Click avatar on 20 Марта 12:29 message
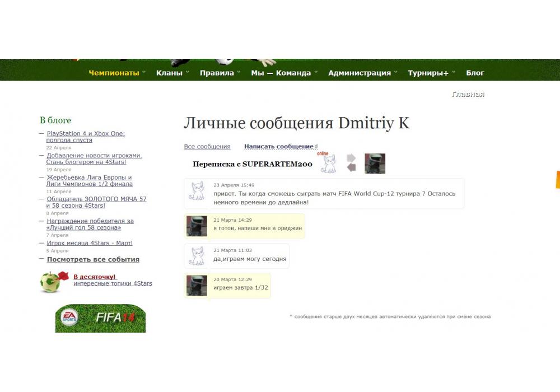The image size is (560, 392). pyautogui.click(x=197, y=285)
